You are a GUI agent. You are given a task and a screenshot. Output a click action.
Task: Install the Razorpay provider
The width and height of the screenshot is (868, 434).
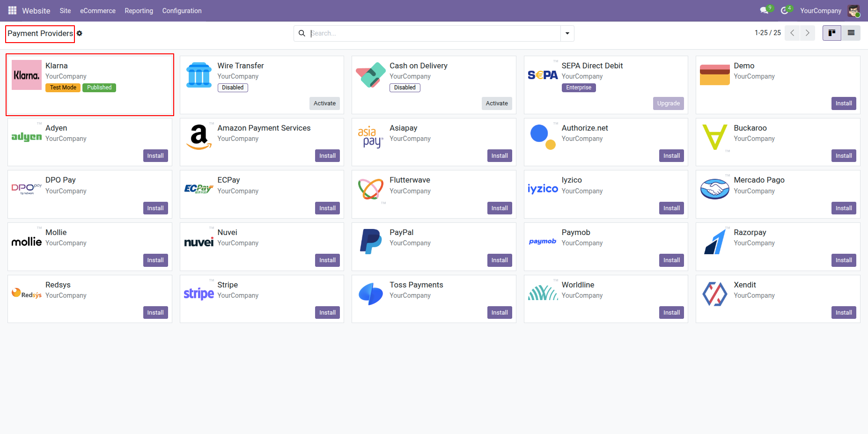pyautogui.click(x=844, y=260)
